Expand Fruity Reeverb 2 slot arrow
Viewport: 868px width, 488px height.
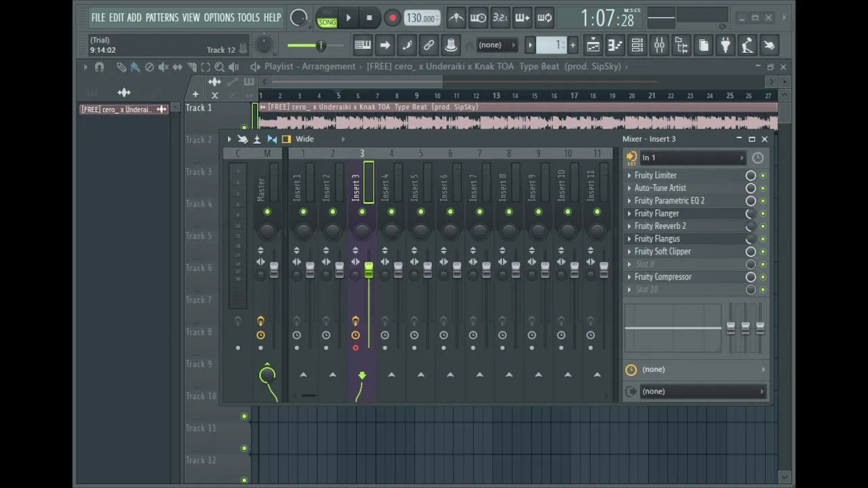(x=629, y=226)
